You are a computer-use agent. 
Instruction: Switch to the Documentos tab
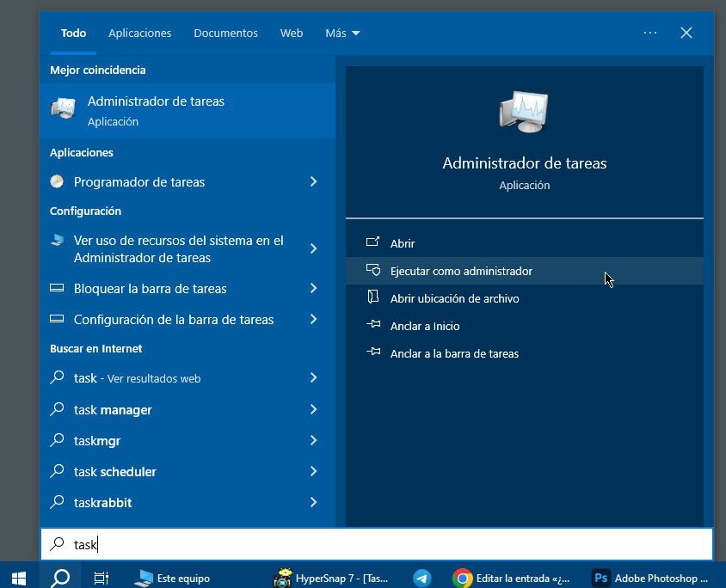[x=225, y=33]
